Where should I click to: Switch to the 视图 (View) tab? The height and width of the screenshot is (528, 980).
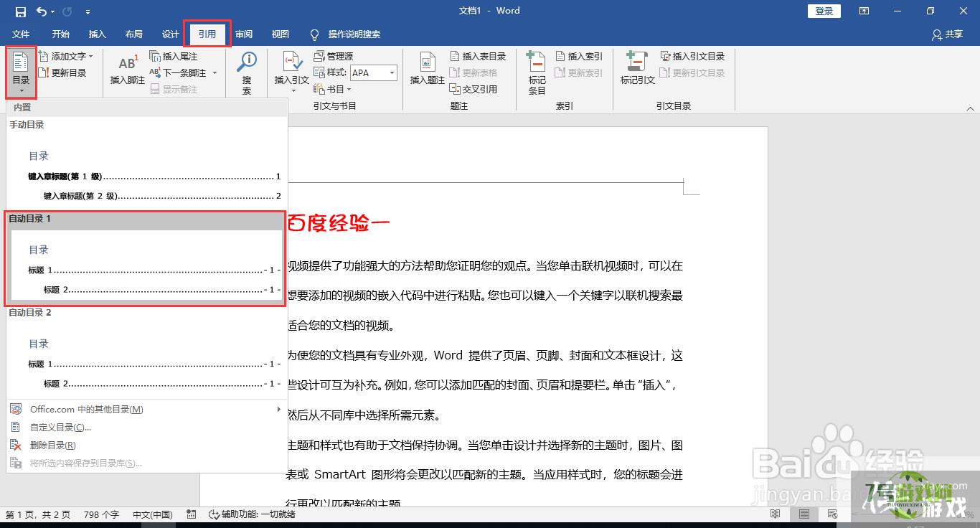coord(281,34)
